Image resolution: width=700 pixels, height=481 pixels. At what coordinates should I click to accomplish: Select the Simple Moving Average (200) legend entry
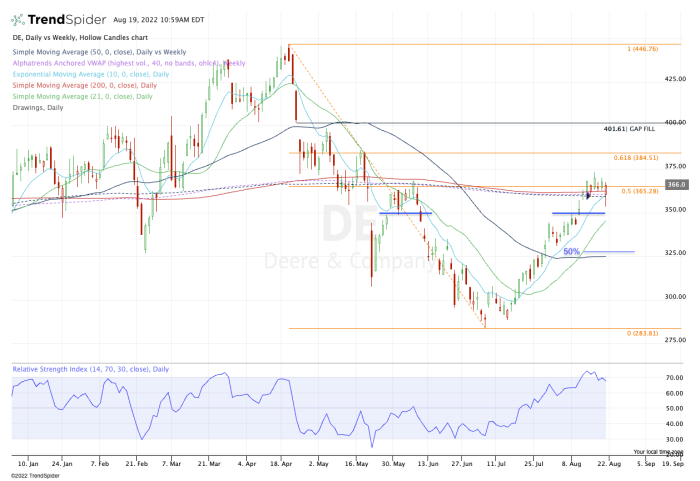85,85
